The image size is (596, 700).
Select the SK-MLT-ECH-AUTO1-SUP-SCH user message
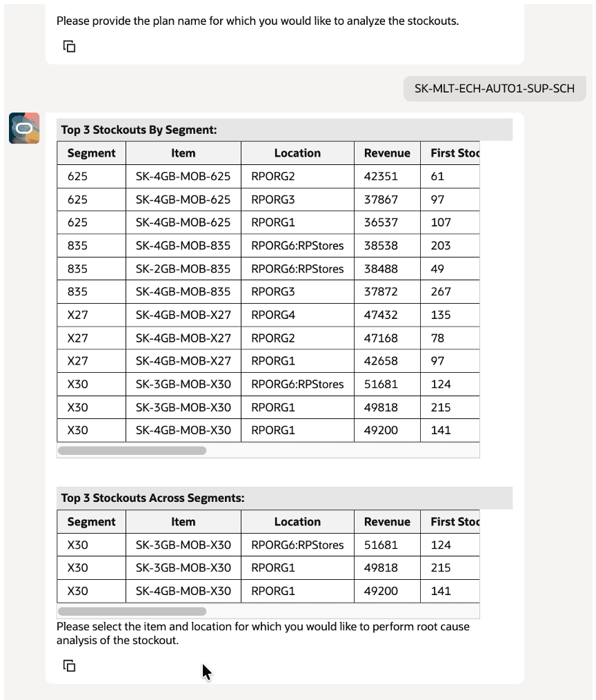click(494, 88)
